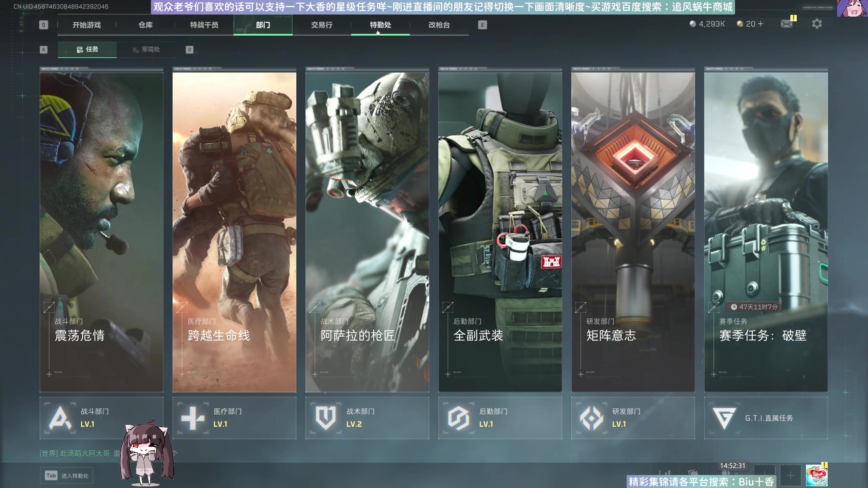
Task: Open the 开始游戏 tab
Action: pos(86,25)
